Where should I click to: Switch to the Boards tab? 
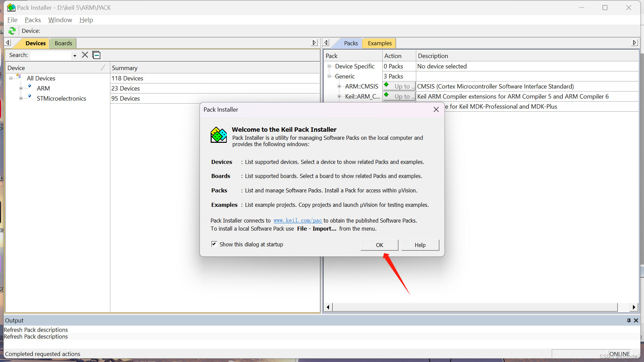point(63,43)
